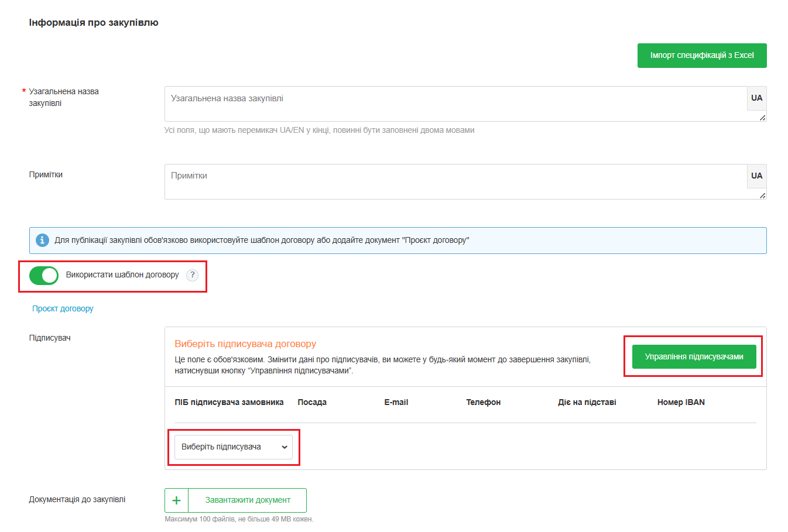Disable the Використати шаблон договору switch
The width and height of the screenshot is (788, 532).
point(44,275)
